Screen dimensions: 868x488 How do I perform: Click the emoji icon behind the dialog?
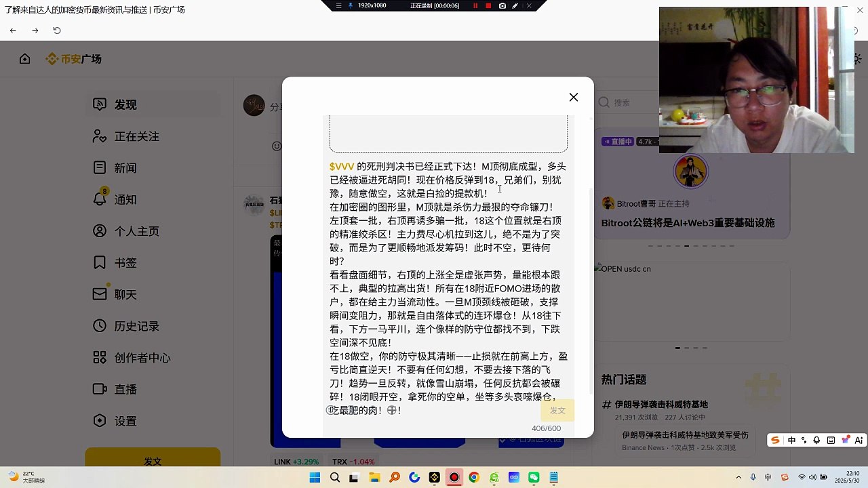[x=276, y=146]
